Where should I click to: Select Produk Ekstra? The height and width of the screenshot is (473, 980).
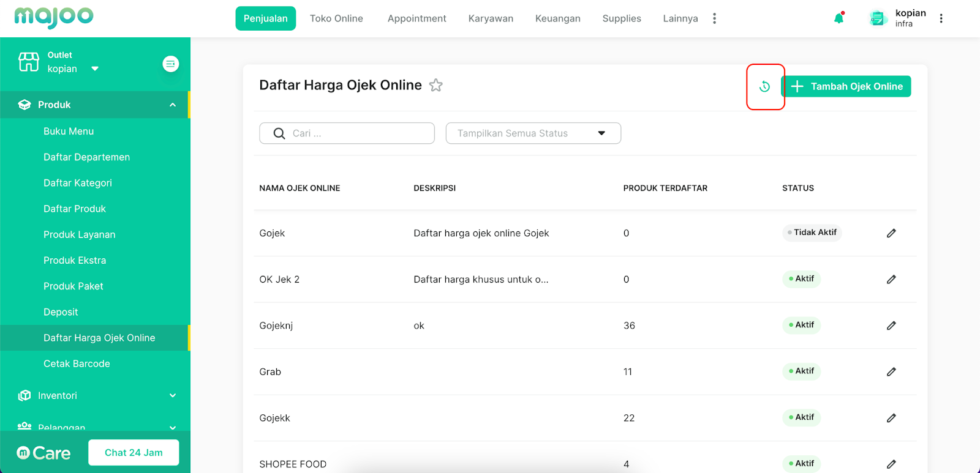(x=75, y=260)
